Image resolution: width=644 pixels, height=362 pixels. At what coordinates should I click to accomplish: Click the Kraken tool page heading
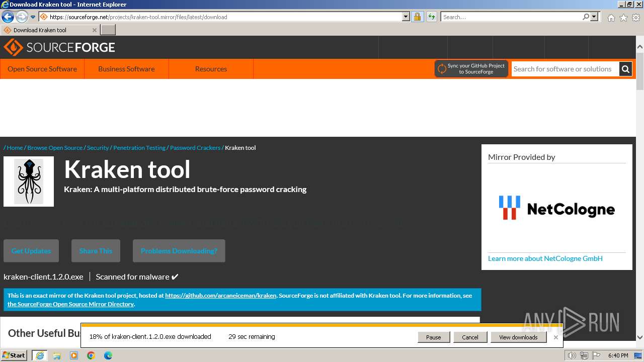[127, 169]
